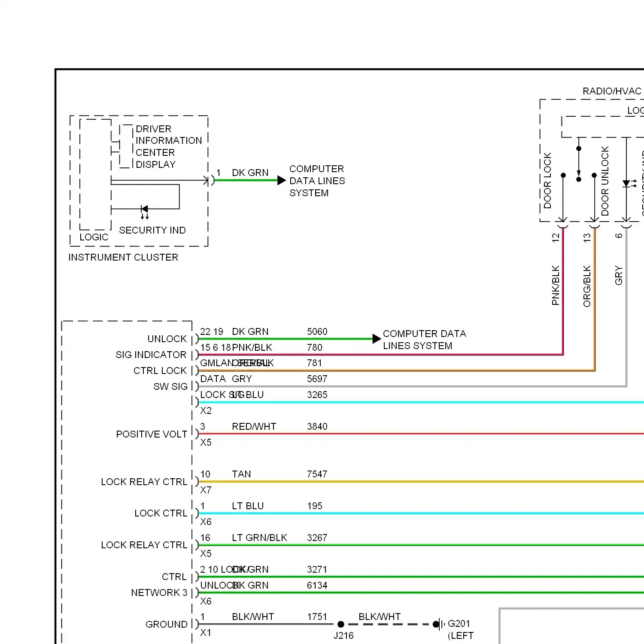The height and width of the screenshot is (644, 644).
Task: Click the POSITIVE VOLT terminal label
Action: (152, 434)
